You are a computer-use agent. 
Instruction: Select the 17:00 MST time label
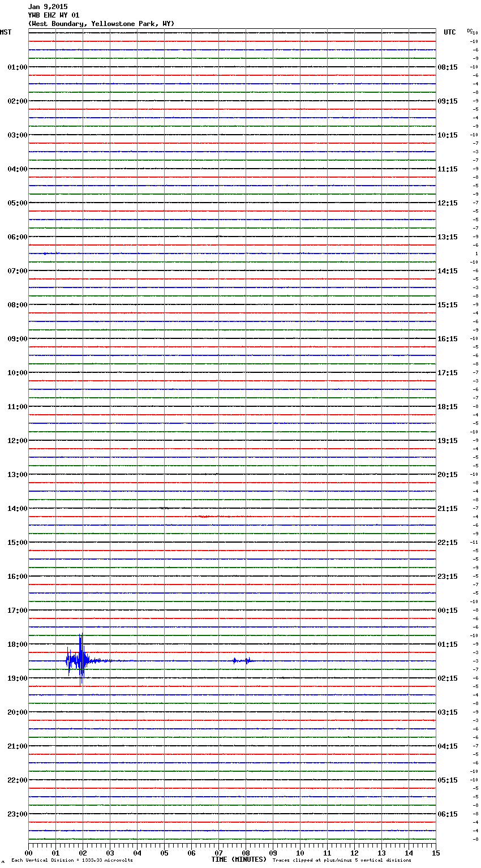pyautogui.click(x=18, y=611)
